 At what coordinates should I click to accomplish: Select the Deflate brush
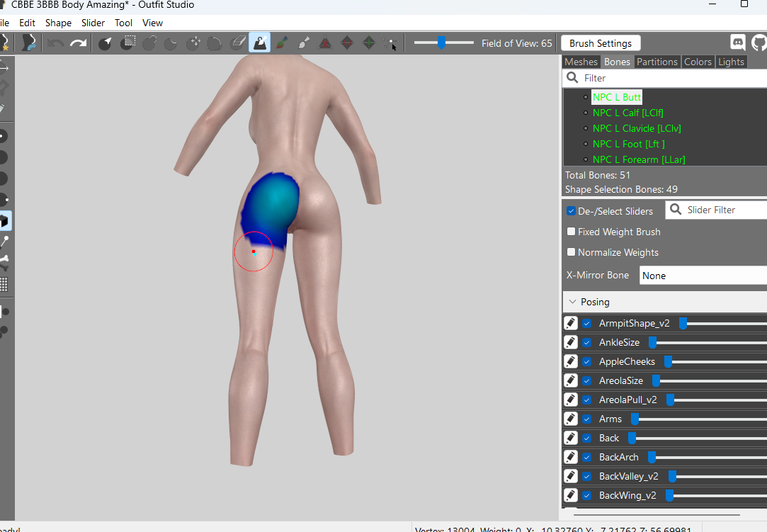[170, 43]
